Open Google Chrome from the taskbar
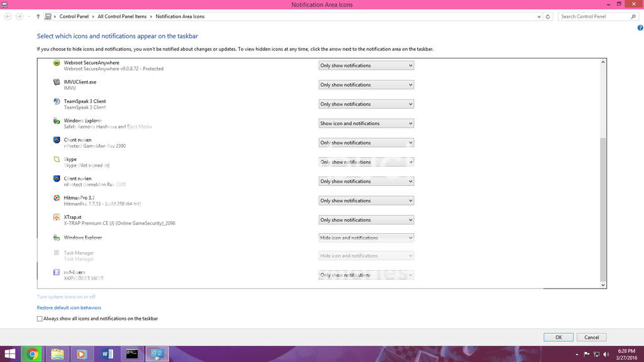The height and width of the screenshot is (362, 644). [32, 353]
